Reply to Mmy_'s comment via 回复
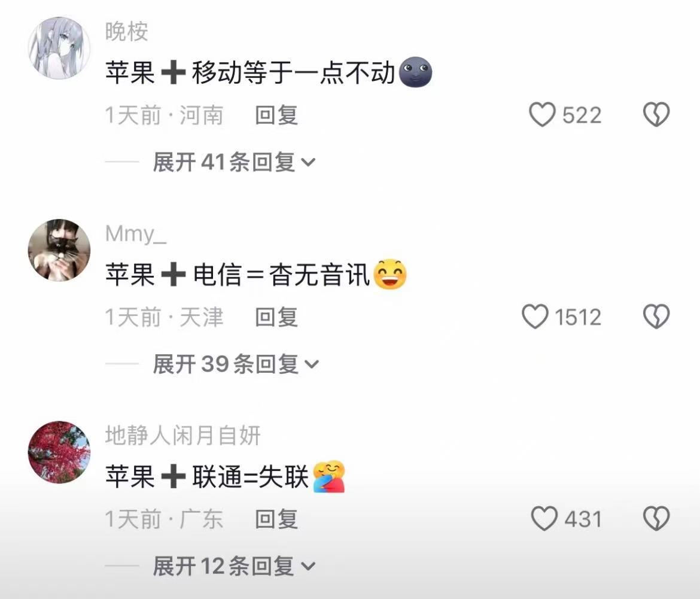Screen dimensions: 700x599 coord(276,317)
